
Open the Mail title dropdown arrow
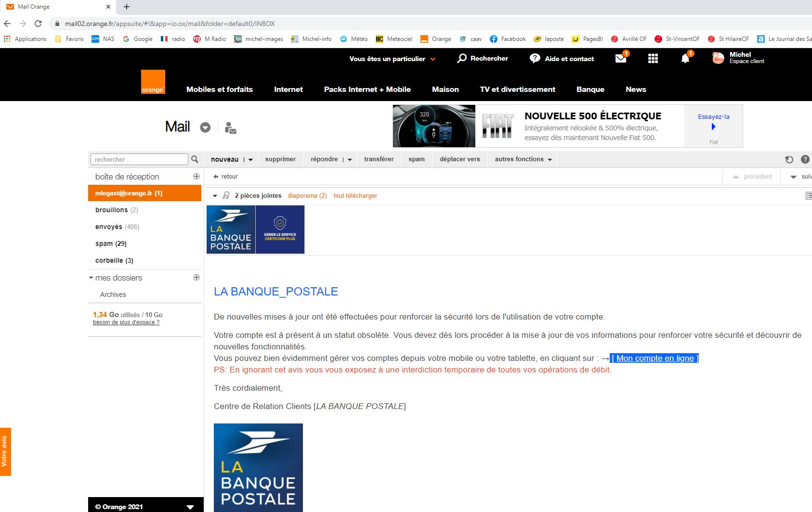point(205,128)
